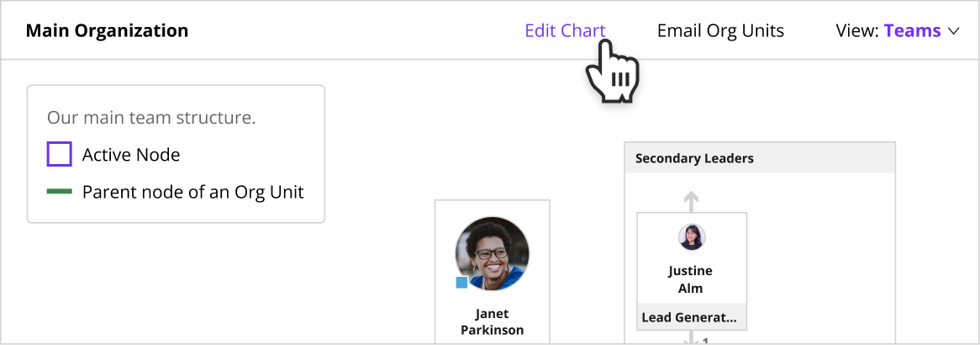Click the green Parent node legend line
Image resolution: width=980 pixels, height=345 pixels.
pyautogui.click(x=60, y=191)
